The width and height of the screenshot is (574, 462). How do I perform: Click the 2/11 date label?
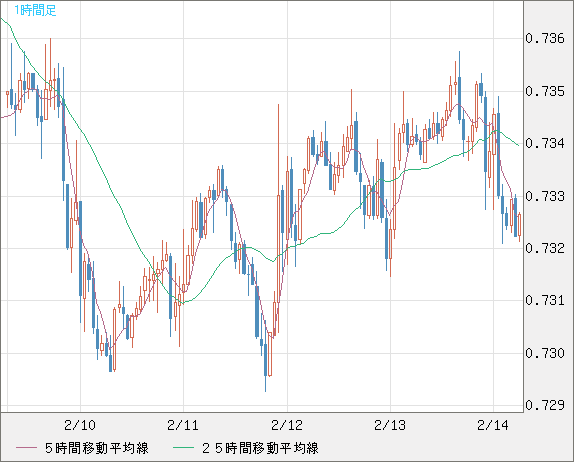[x=183, y=425]
